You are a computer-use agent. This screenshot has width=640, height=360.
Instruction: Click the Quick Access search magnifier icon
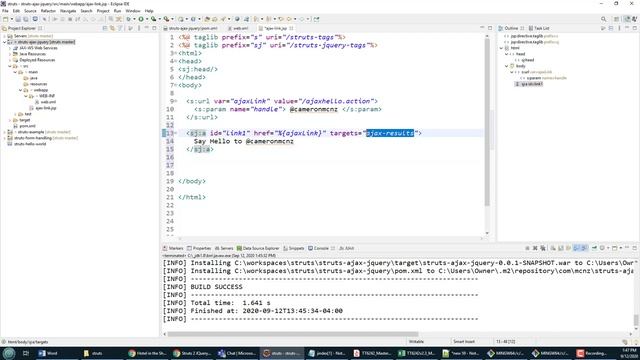603,19
